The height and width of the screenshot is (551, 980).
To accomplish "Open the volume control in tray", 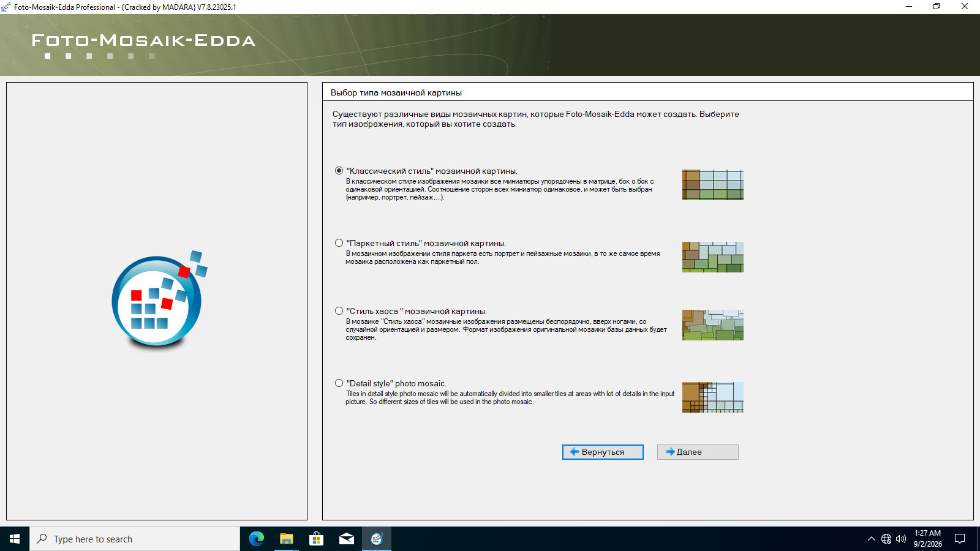I will 901,539.
